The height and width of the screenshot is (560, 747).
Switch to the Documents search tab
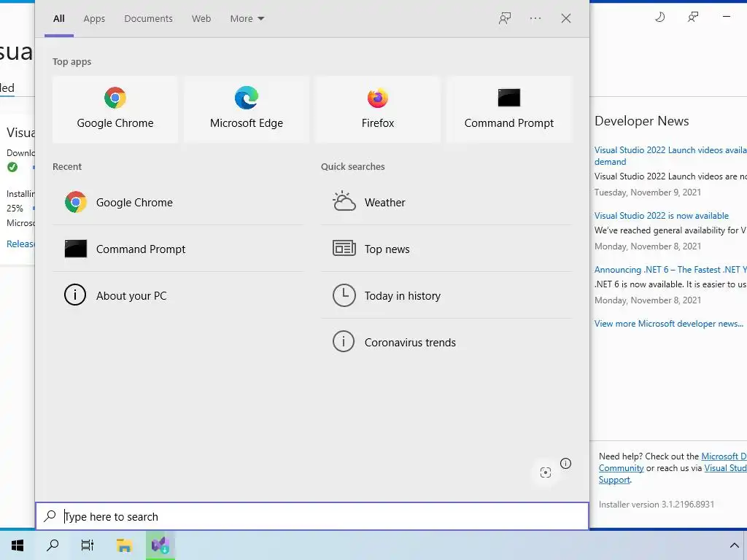coord(148,18)
